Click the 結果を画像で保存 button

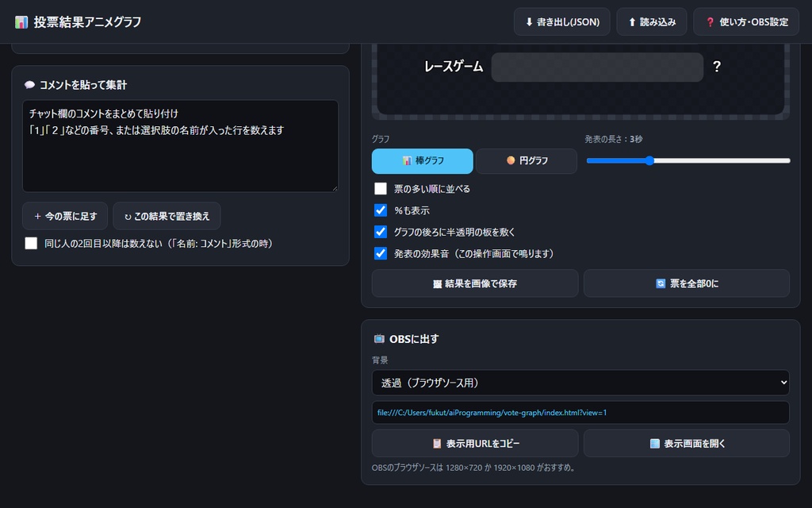click(x=475, y=283)
